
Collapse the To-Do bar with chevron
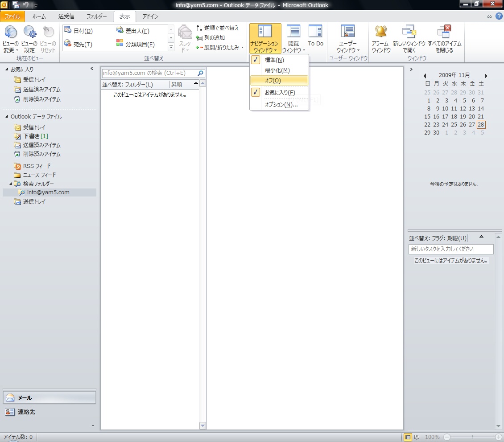pyautogui.click(x=411, y=70)
